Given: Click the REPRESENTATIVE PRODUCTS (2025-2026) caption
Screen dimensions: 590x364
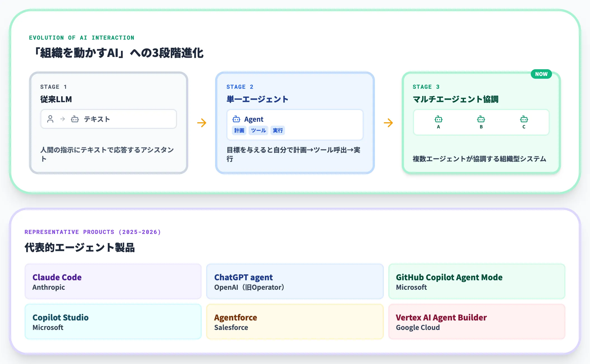Looking at the screenshot, I should [x=93, y=232].
